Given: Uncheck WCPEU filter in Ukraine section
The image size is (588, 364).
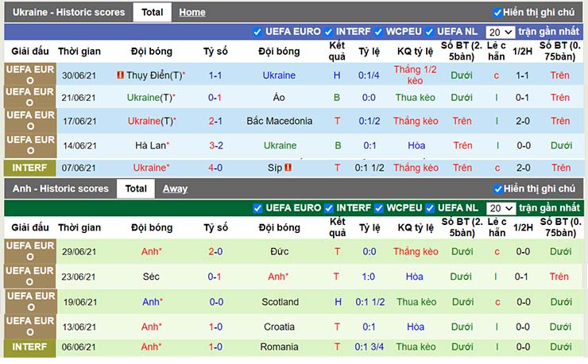Looking at the screenshot, I should (x=378, y=32).
